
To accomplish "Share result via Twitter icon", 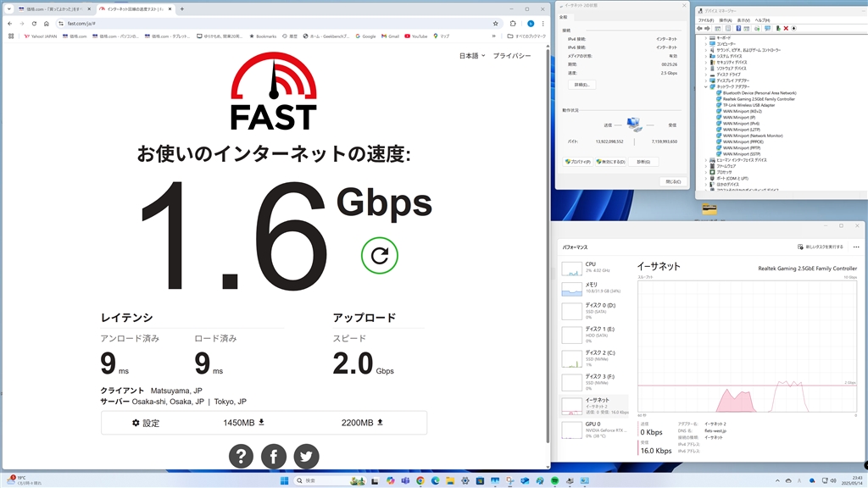I will pyautogui.click(x=306, y=457).
